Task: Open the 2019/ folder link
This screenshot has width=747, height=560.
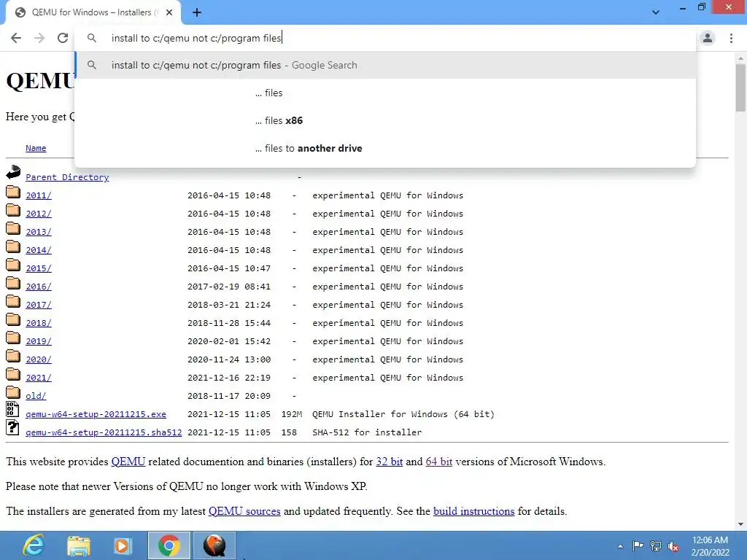Action: tap(39, 341)
